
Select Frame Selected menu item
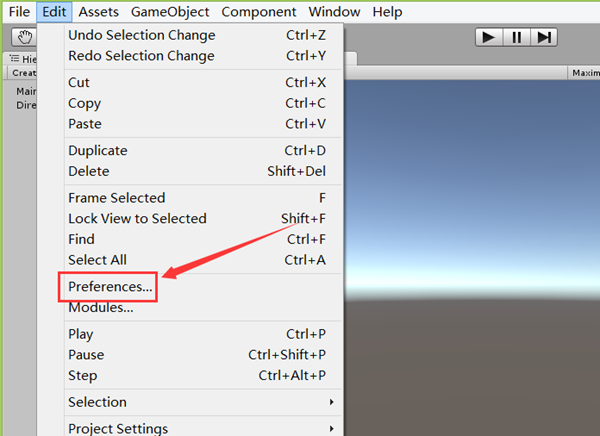point(116,198)
